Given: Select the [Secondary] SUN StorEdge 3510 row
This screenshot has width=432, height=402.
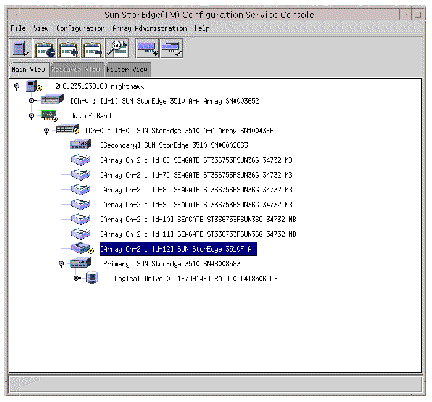Looking at the screenshot, I should (174, 145).
